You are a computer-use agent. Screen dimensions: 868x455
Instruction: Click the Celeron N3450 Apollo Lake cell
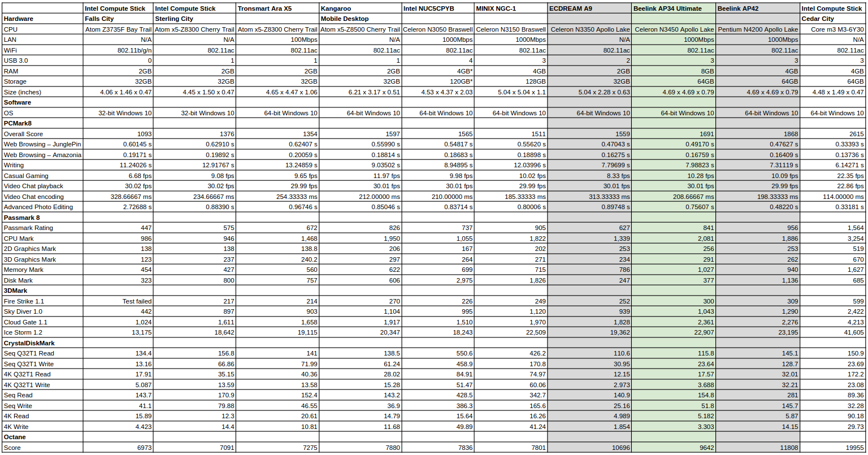click(x=675, y=29)
